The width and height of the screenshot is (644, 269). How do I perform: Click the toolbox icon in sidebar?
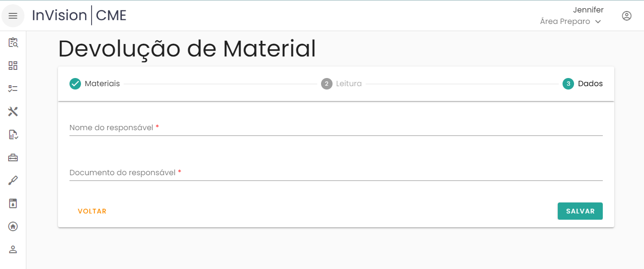[x=13, y=157]
